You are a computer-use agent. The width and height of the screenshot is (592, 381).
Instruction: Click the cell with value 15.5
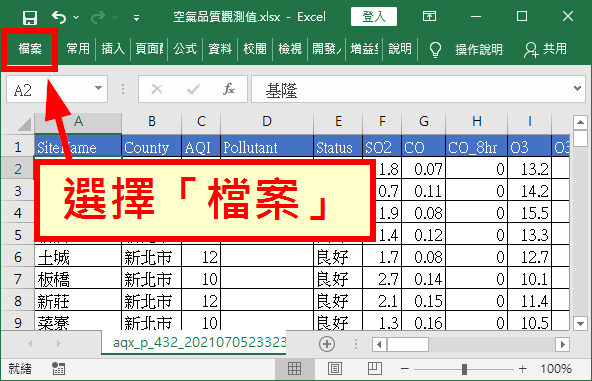tap(529, 213)
